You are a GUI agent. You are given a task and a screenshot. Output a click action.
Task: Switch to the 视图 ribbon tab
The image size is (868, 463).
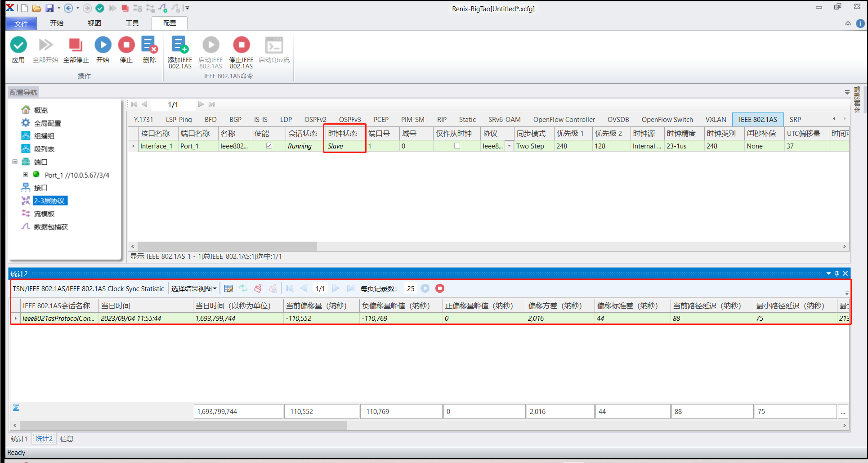tap(94, 23)
